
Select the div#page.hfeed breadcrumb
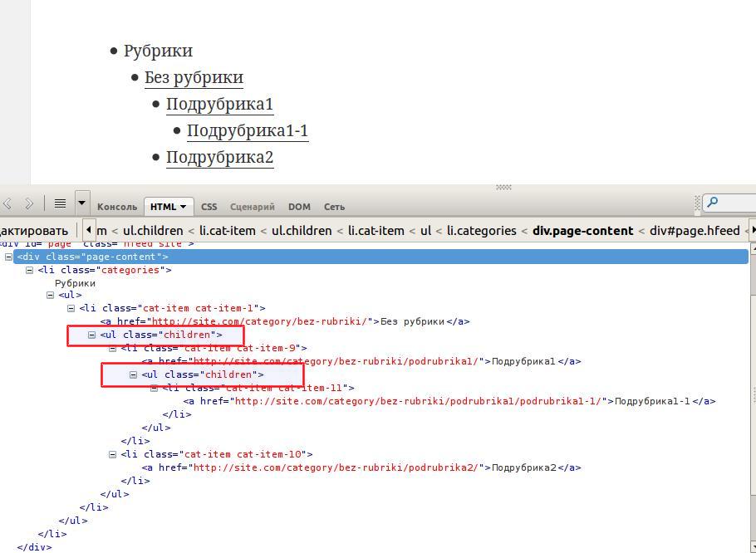695,231
